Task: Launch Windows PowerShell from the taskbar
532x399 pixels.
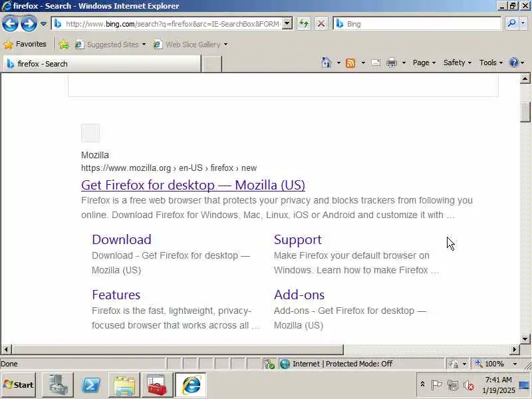Action: 91,385
